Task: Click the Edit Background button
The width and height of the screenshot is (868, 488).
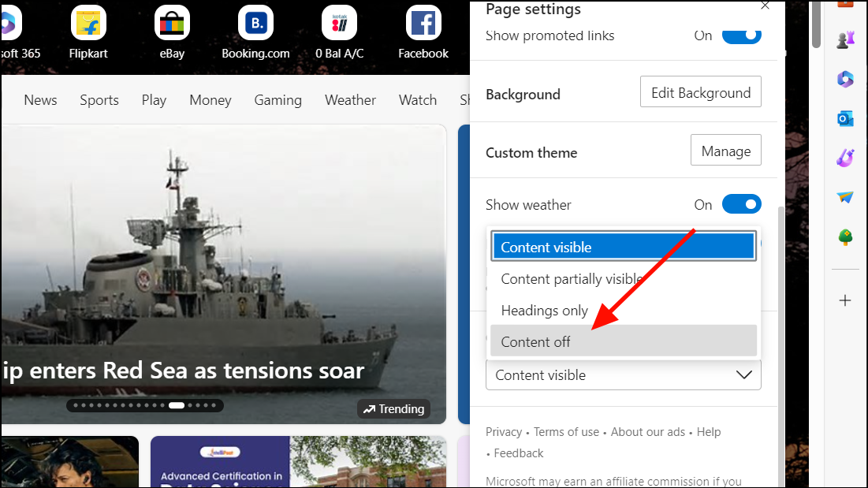Action: pyautogui.click(x=700, y=91)
